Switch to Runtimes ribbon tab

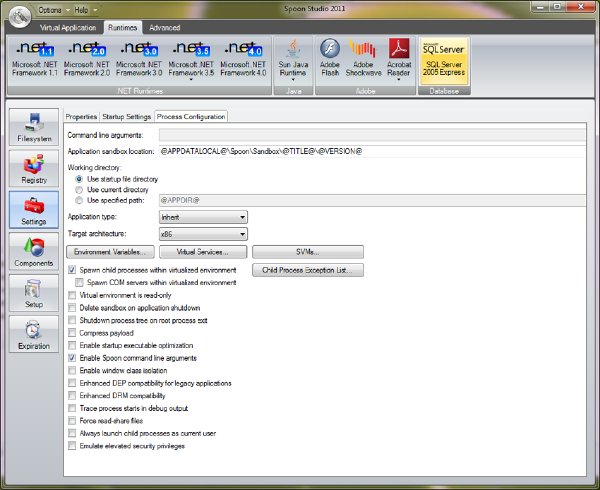click(x=122, y=28)
